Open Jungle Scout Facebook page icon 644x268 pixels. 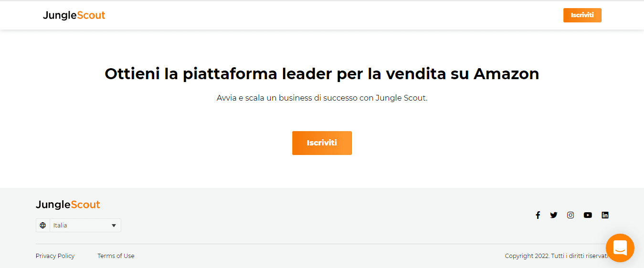pyautogui.click(x=538, y=215)
